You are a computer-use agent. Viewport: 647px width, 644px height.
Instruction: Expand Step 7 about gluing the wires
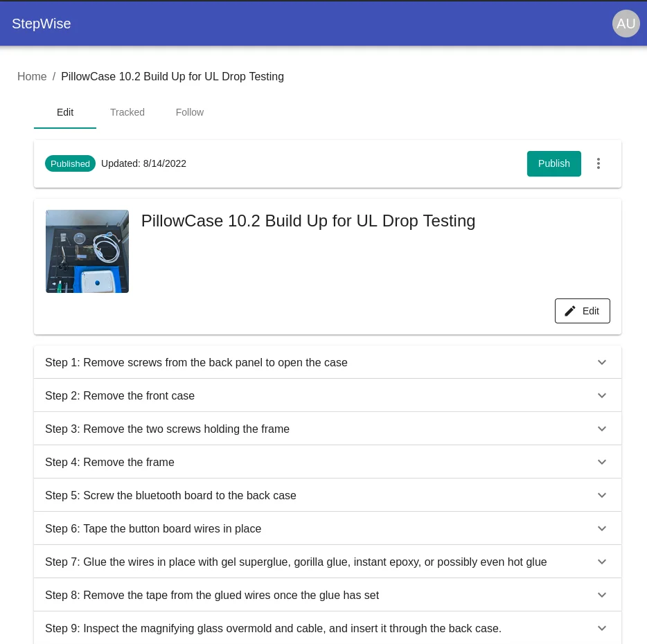328,562
